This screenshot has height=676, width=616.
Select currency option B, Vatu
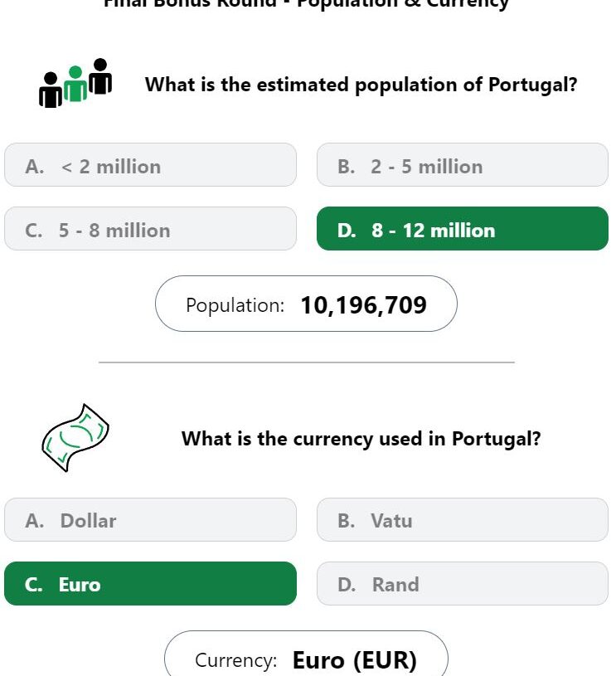463,519
